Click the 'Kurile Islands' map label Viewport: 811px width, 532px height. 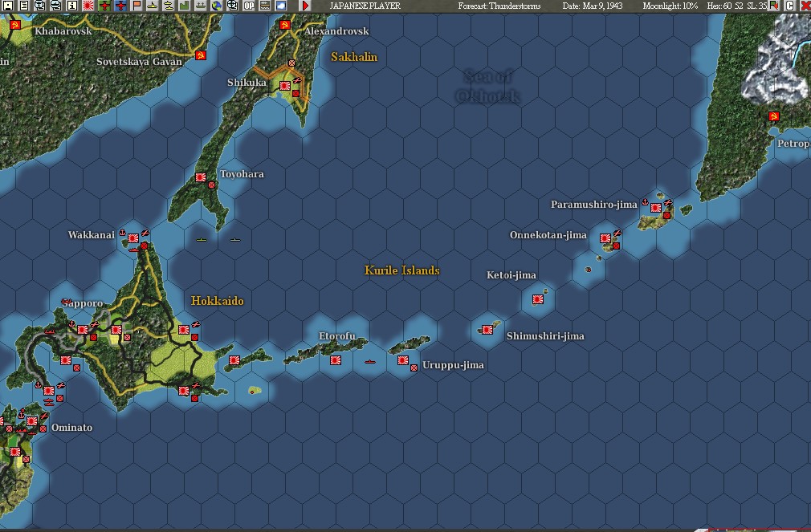401,270
